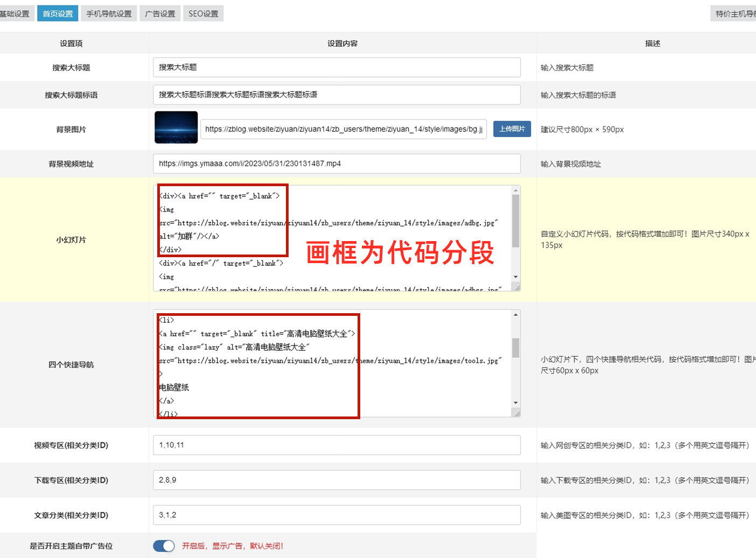Click the 四个快捷导航 row label
This screenshot has height=558, width=756.
click(71, 365)
